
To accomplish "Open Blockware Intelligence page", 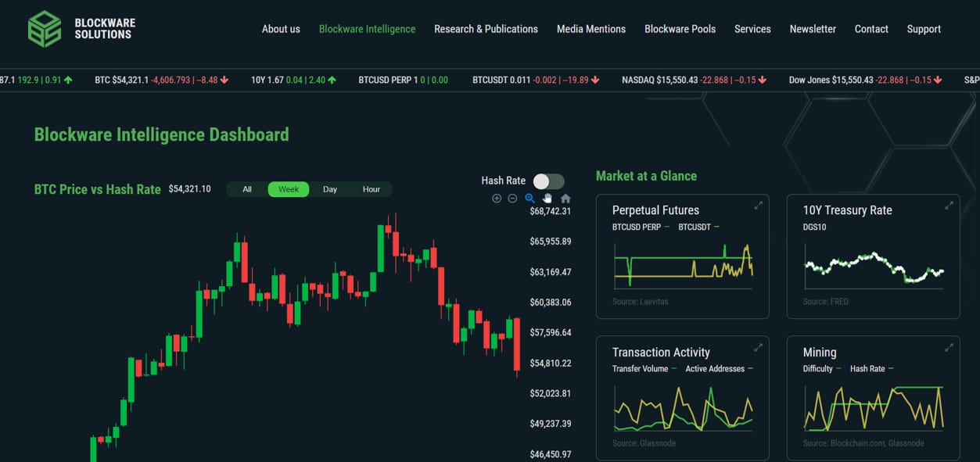I will [367, 29].
